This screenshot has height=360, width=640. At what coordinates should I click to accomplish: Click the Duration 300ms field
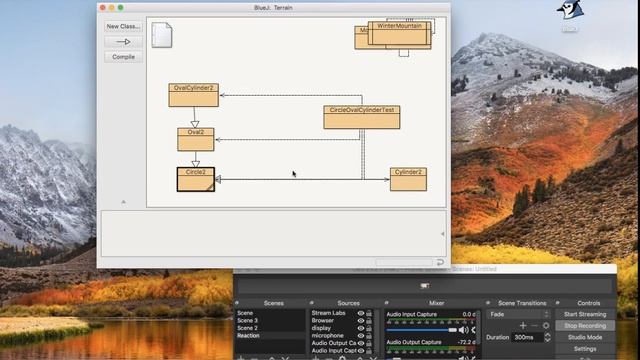click(527, 338)
